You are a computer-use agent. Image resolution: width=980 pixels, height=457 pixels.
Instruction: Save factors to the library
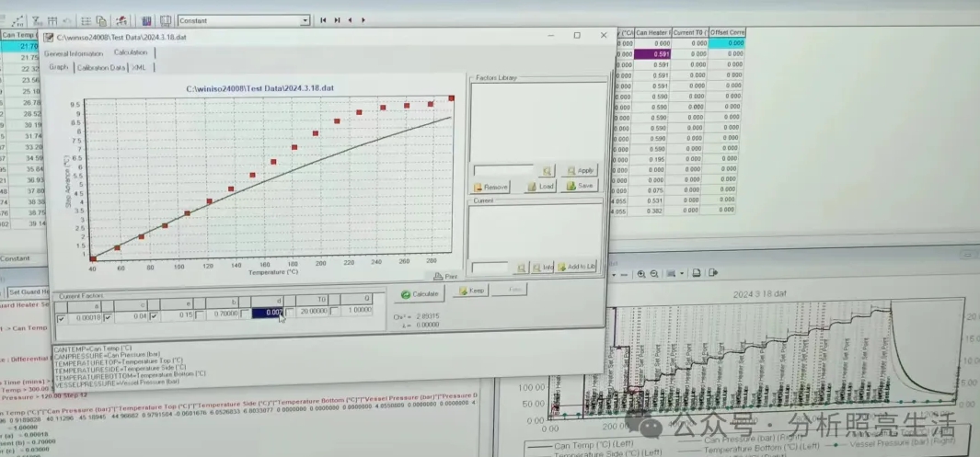pos(580,186)
